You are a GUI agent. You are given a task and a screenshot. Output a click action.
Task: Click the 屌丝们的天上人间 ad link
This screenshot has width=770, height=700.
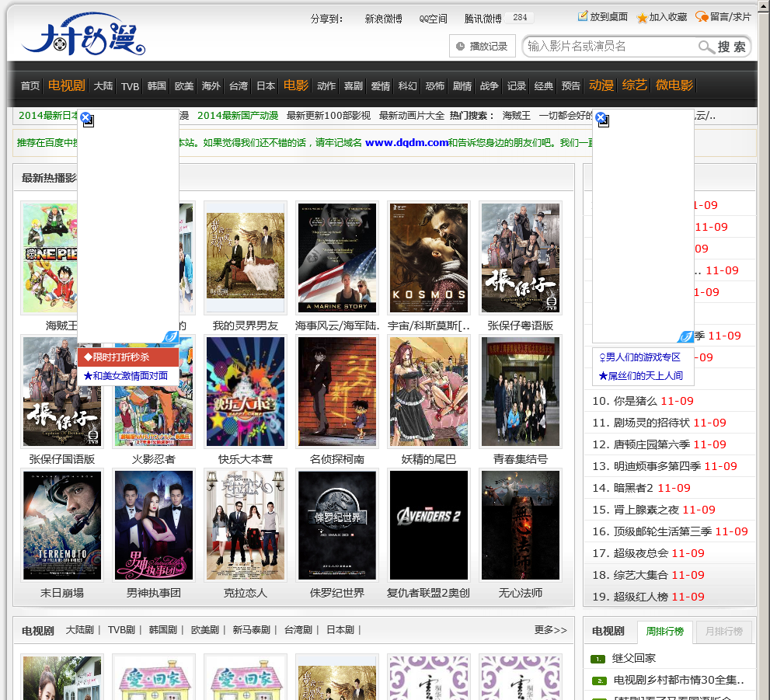tap(641, 375)
